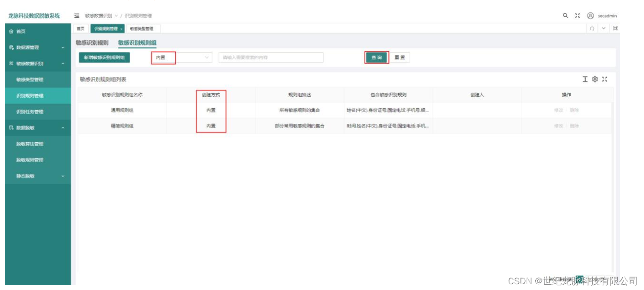Click the search content input field
The height and width of the screenshot is (290, 644).
point(271,57)
